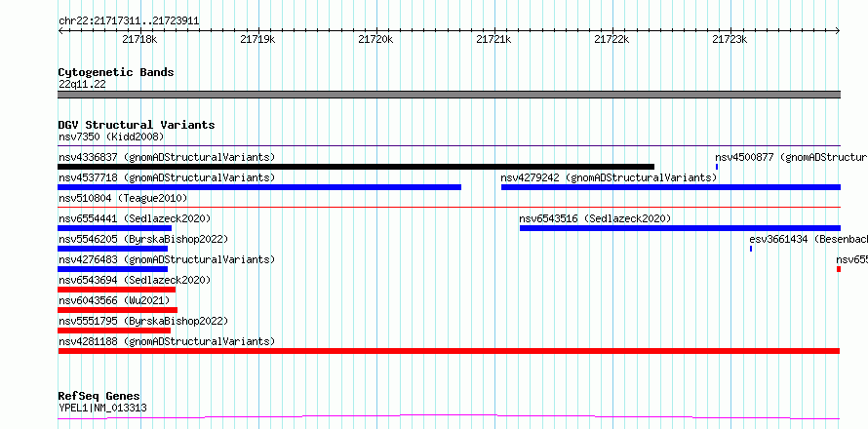The height and width of the screenshot is (429, 868).
Task: Click the 21719k ruler tick label
Action: coord(258,39)
